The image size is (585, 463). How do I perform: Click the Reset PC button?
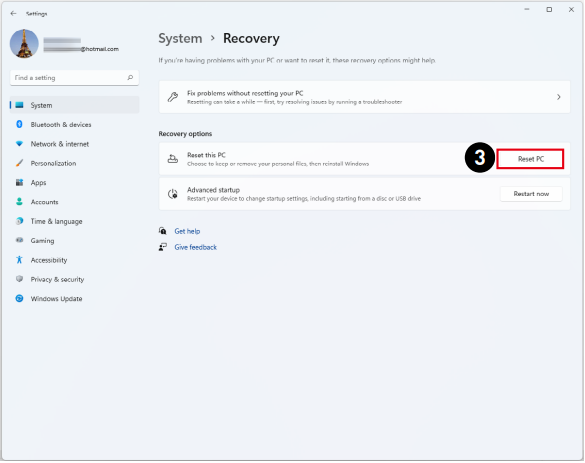point(530,159)
